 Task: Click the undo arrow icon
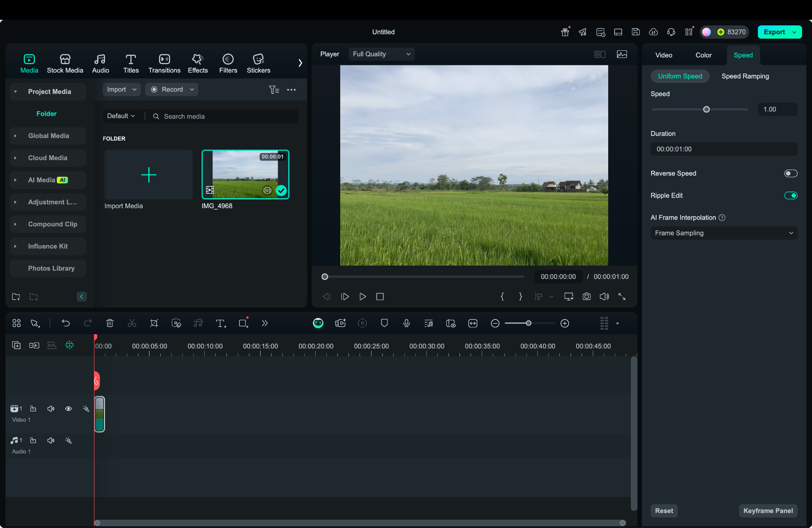tap(66, 323)
